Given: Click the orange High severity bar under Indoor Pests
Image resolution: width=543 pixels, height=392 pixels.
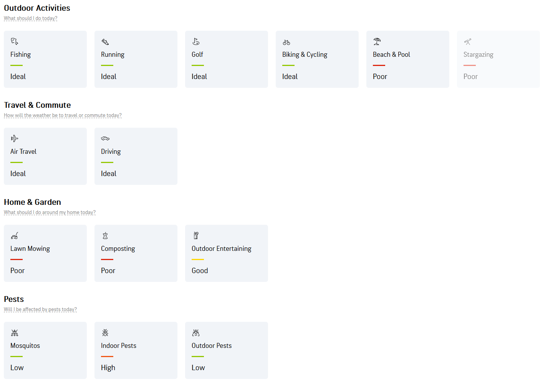Looking at the screenshot, I should tap(107, 356).
